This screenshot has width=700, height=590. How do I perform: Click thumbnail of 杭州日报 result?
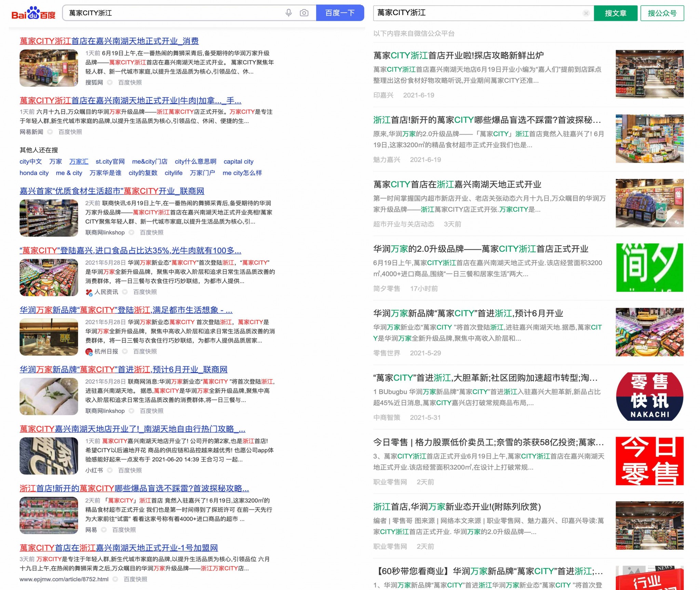[x=49, y=337]
